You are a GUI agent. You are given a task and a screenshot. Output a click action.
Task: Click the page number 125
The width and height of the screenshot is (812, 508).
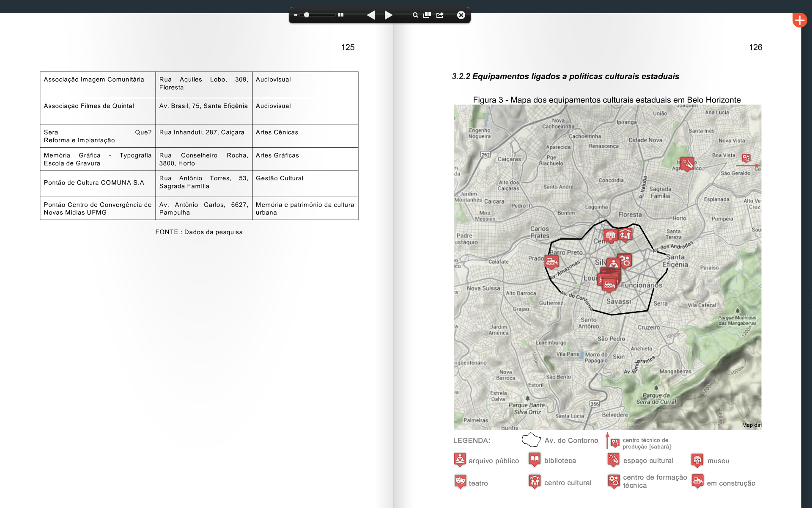coord(348,47)
